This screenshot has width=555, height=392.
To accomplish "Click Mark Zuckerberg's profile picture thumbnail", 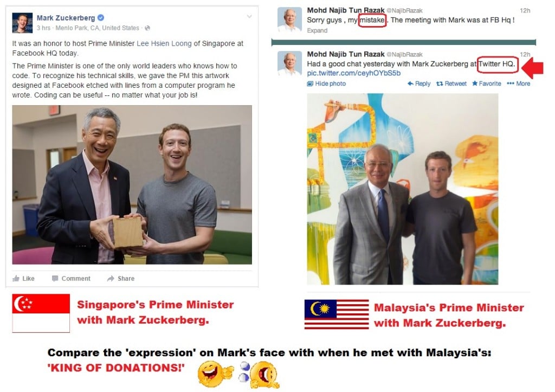I will (22, 23).
